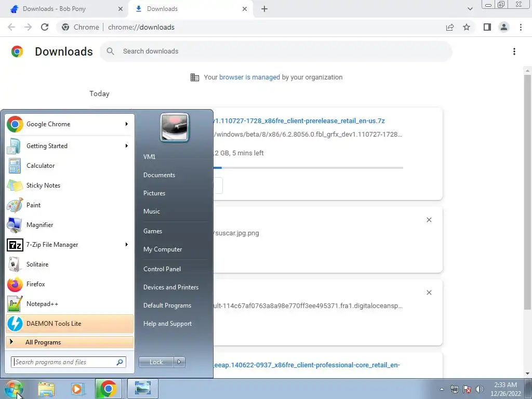This screenshot has width=532, height=399.
Task: Go forward in Chrome
Action: pyautogui.click(x=28, y=27)
